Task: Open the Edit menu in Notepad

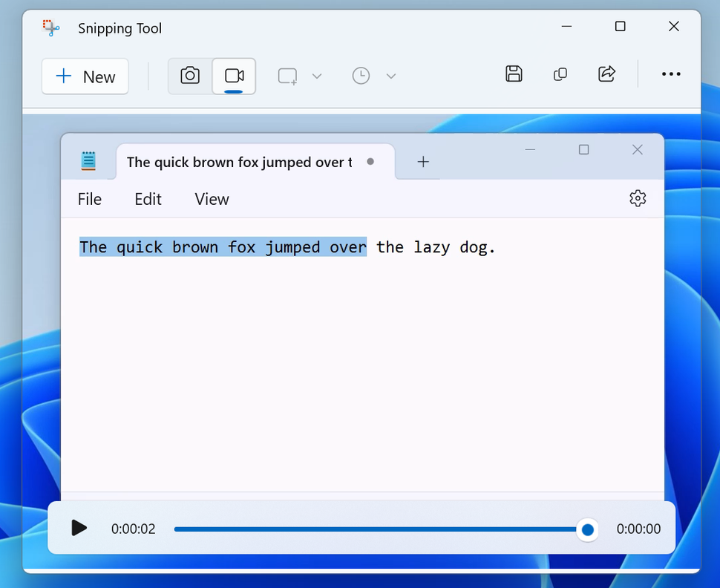Action: (147, 199)
